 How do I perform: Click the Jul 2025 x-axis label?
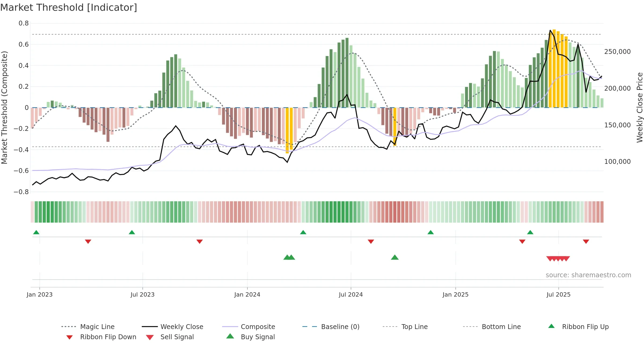coord(558,294)
